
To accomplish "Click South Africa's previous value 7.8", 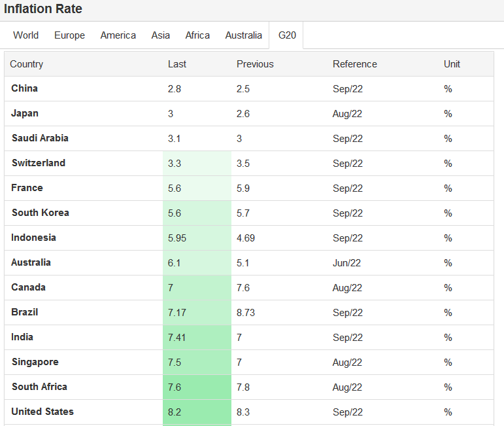I will click(x=243, y=387).
